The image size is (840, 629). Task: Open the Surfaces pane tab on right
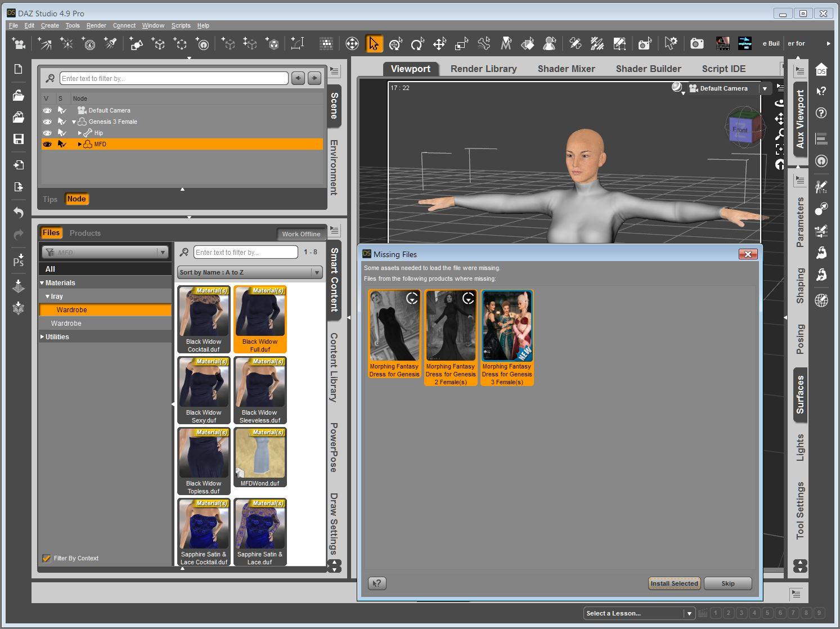coord(801,394)
